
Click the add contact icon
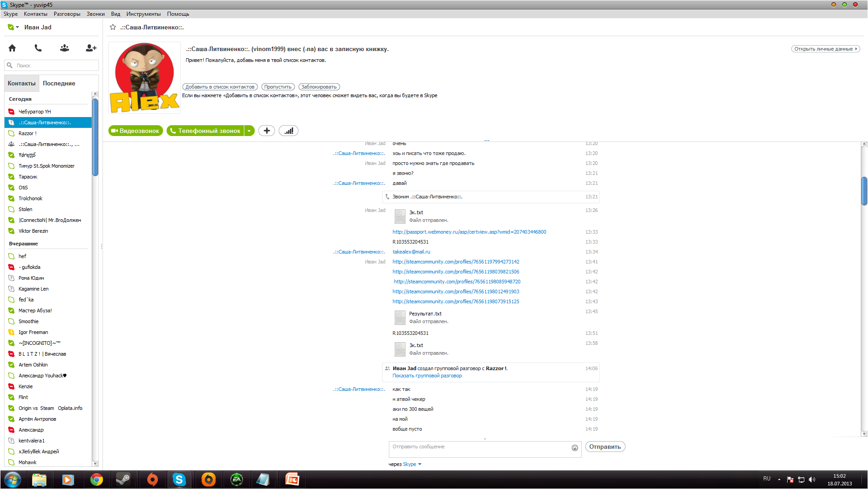click(91, 48)
